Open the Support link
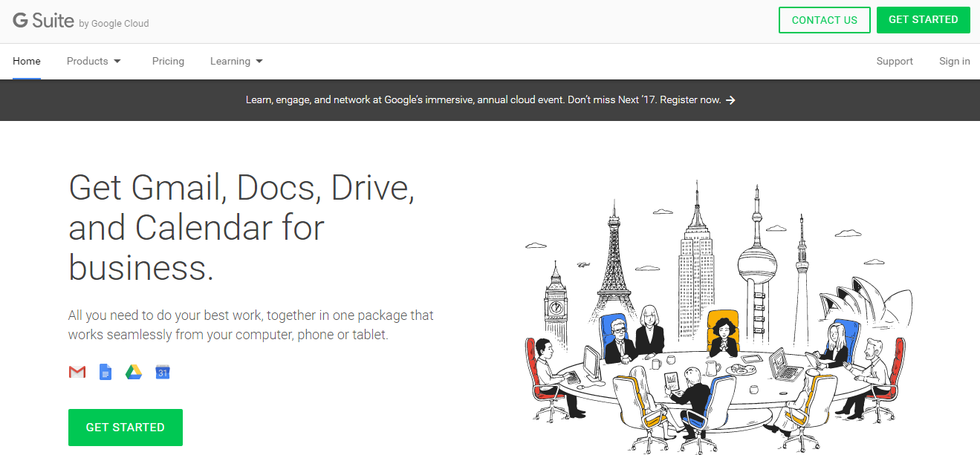Viewport: 980px width, 455px height. pos(895,61)
